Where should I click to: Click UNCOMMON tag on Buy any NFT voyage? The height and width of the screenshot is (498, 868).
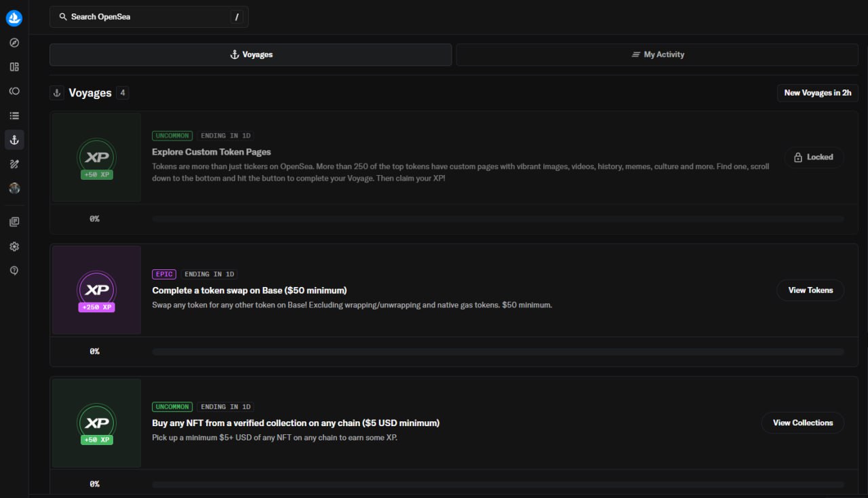tap(172, 407)
